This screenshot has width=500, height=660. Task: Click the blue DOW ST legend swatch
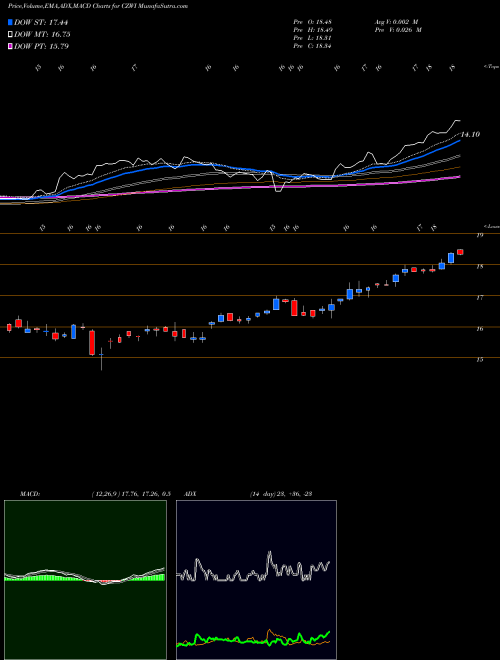[11, 22]
